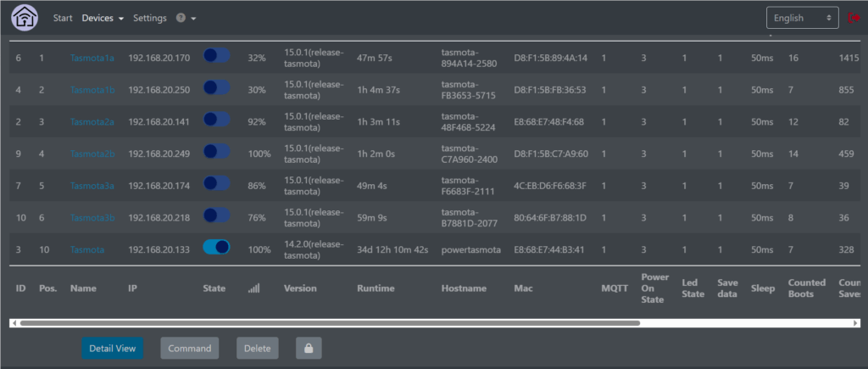868x369 pixels.
Task: Open the Tasmota1b device link
Action: (x=92, y=90)
